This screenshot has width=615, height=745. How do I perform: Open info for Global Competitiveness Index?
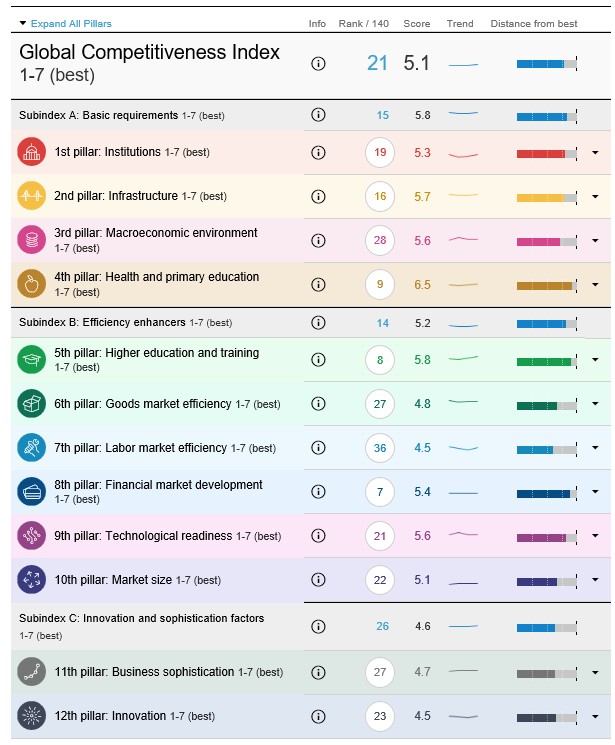(318, 64)
